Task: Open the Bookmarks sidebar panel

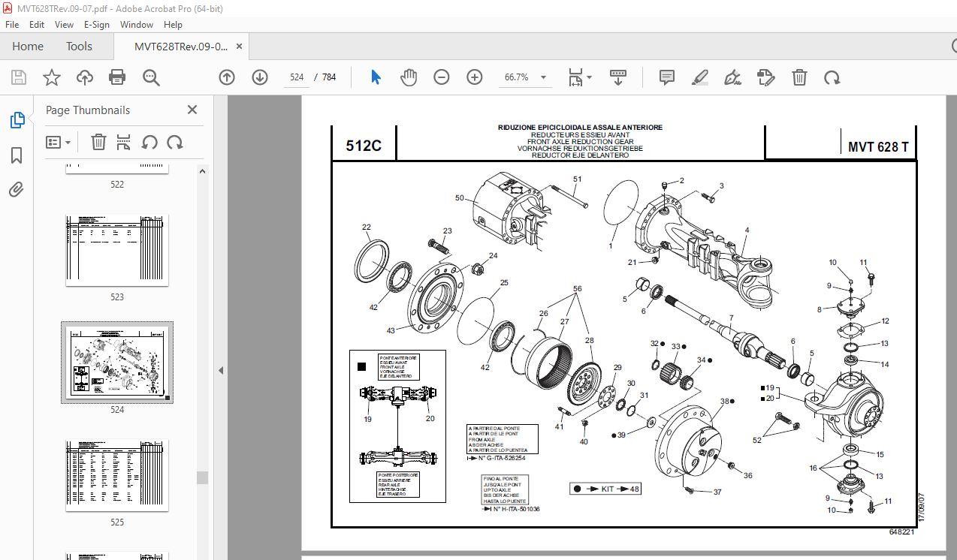Action: coord(17,155)
